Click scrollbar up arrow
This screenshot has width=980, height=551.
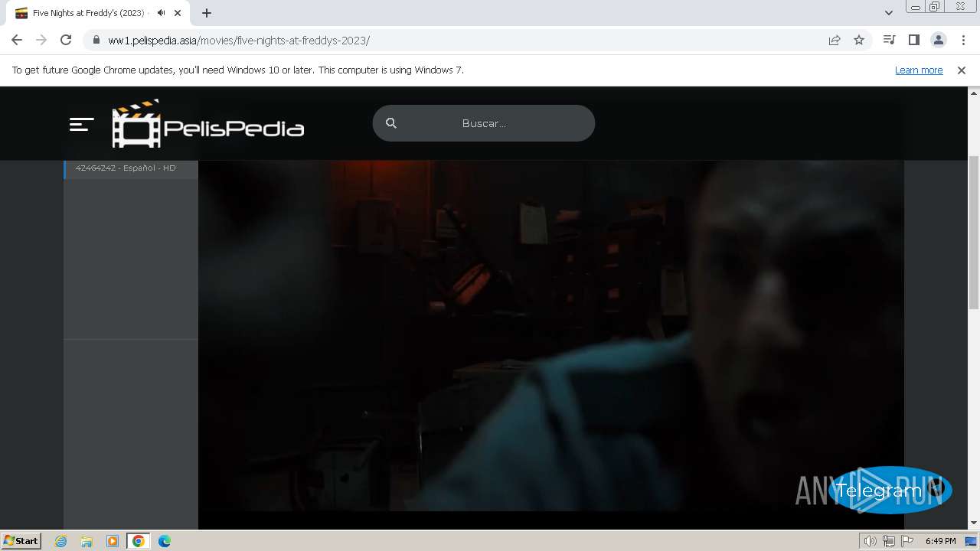[x=974, y=93]
